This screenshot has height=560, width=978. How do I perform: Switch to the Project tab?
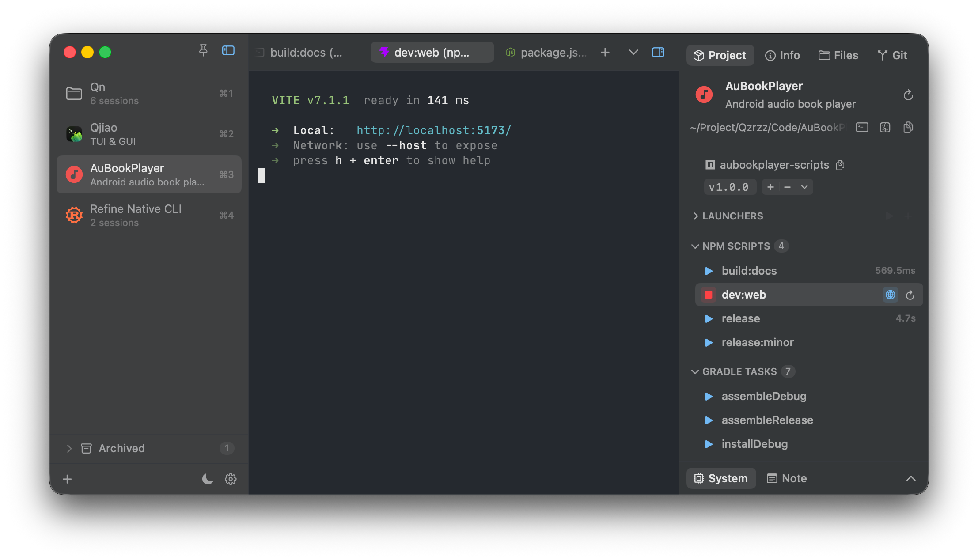click(720, 55)
